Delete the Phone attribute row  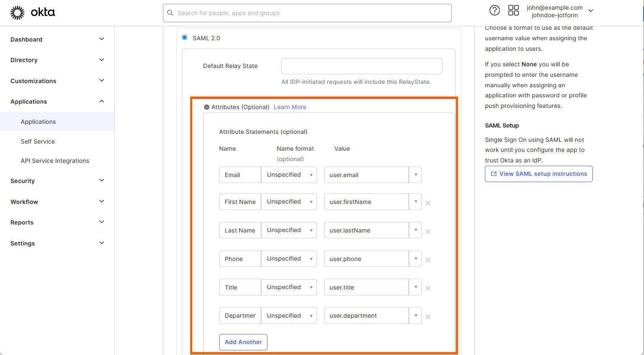(428, 260)
